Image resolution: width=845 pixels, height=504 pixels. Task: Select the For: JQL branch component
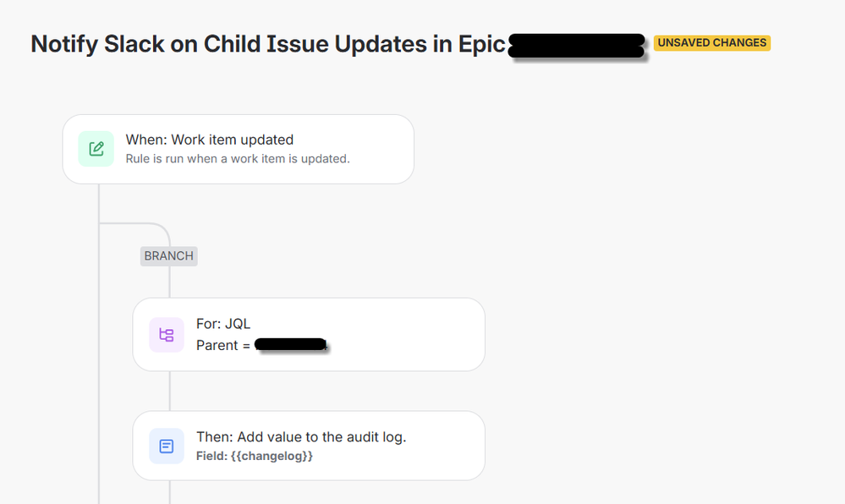pos(308,334)
